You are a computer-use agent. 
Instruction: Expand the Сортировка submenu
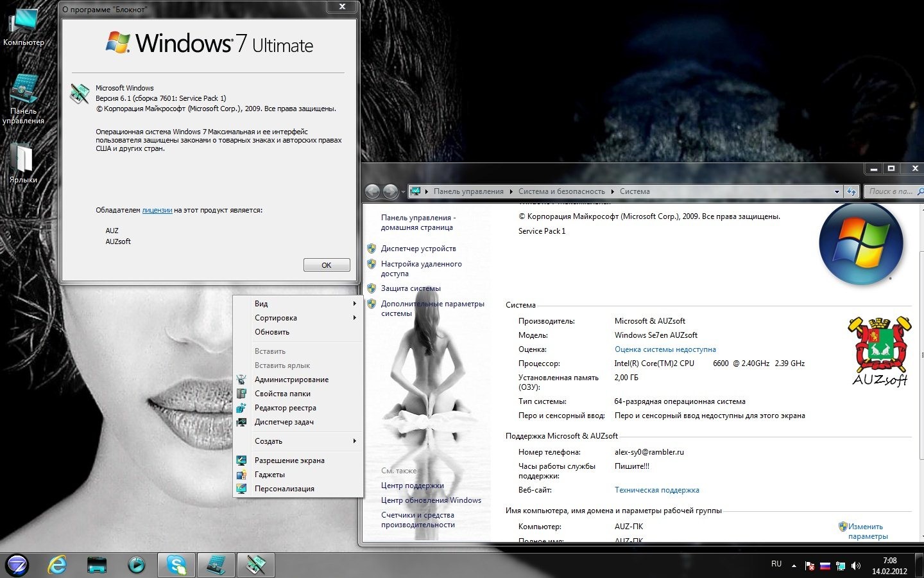(298, 318)
